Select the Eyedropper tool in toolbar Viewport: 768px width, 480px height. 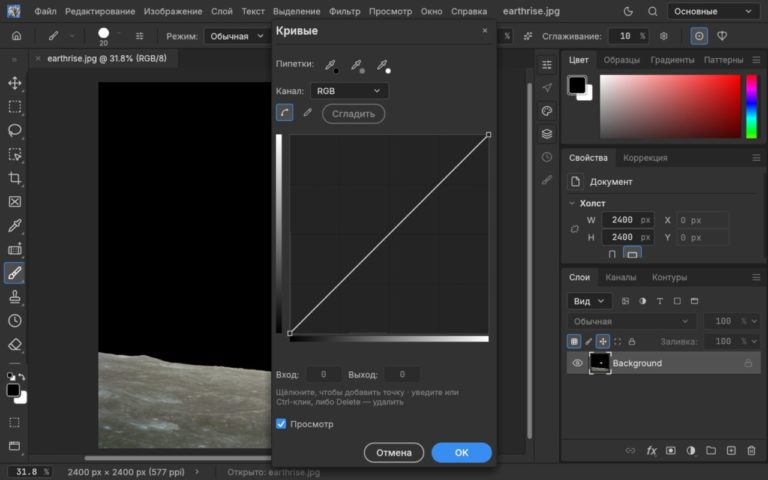(x=15, y=225)
